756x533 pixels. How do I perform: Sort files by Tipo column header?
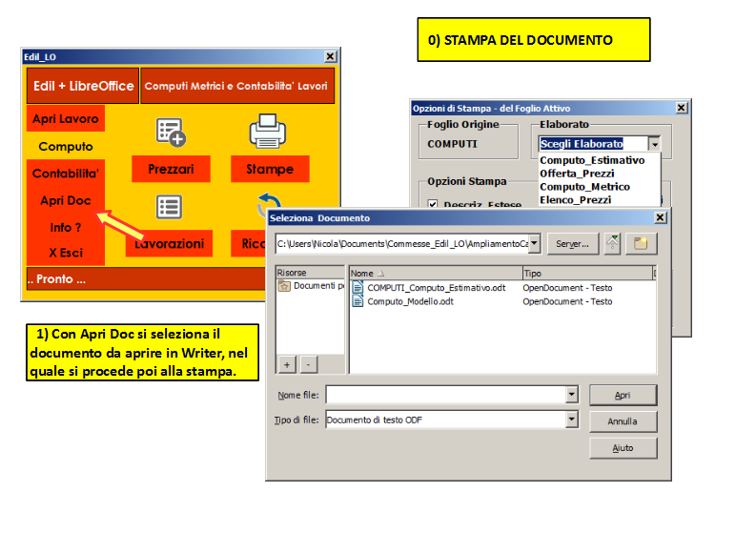click(x=587, y=273)
